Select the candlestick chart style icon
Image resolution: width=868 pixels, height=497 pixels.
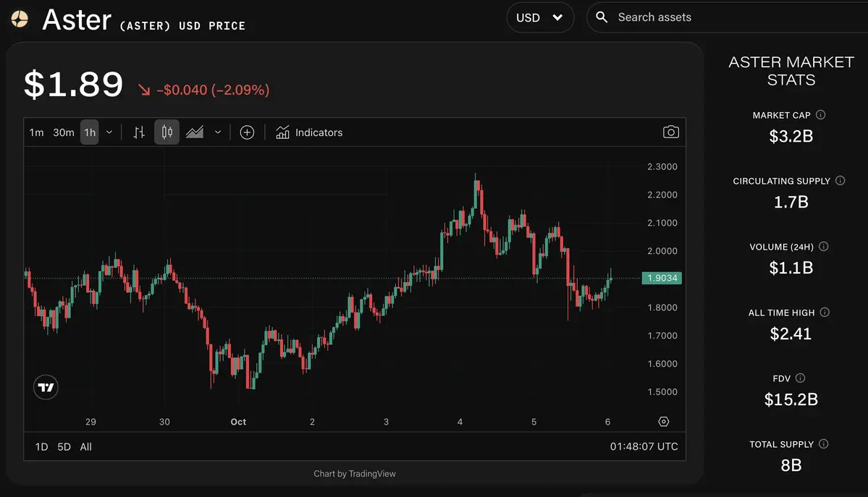pyautogui.click(x=167, y=132)
